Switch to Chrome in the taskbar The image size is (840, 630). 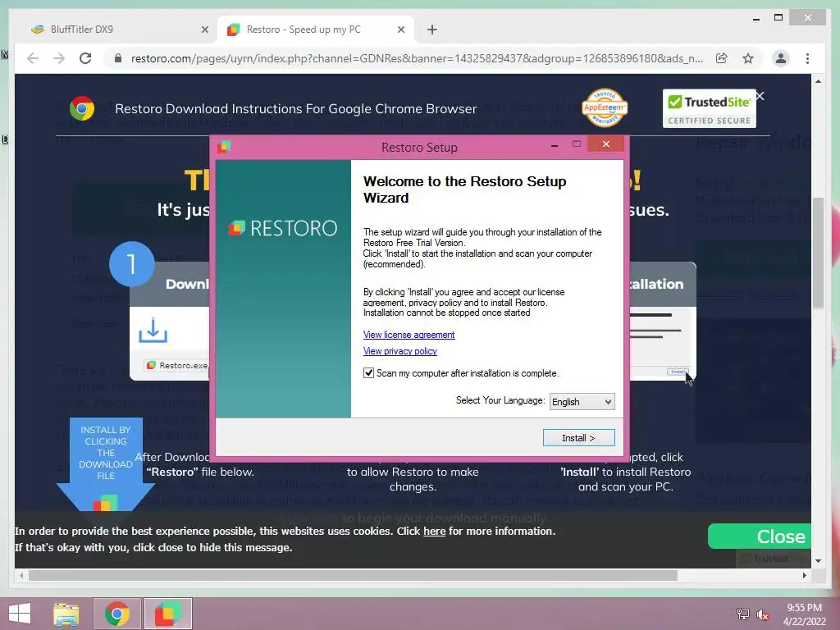pos(117,614)
